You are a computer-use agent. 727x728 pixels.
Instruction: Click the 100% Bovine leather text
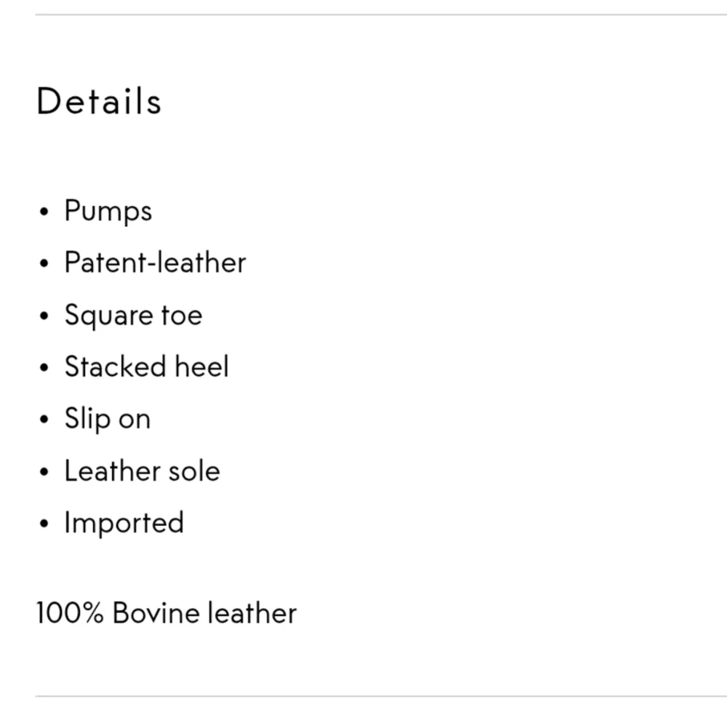(166, 613)
